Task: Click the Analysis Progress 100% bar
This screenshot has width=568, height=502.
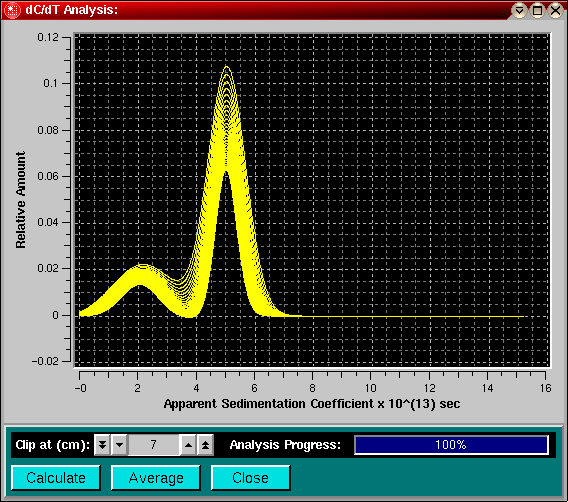Action: (x=451, y=445)
